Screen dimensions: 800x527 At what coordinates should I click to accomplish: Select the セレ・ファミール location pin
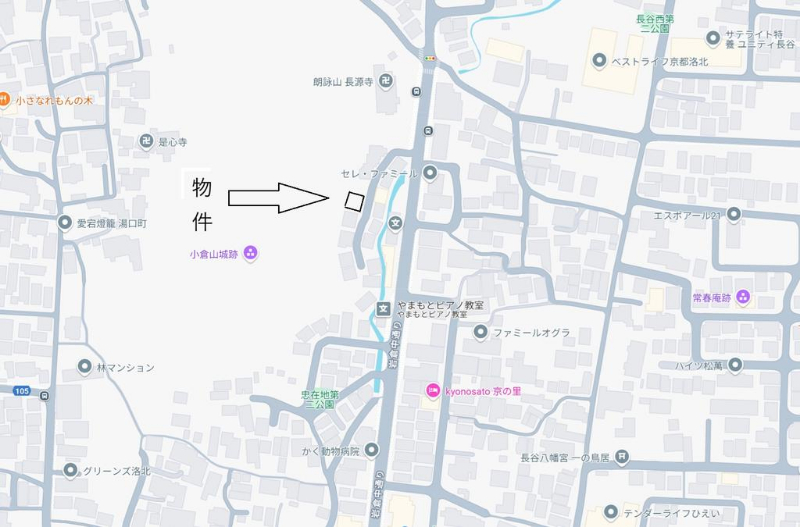(x=430, y=173)
